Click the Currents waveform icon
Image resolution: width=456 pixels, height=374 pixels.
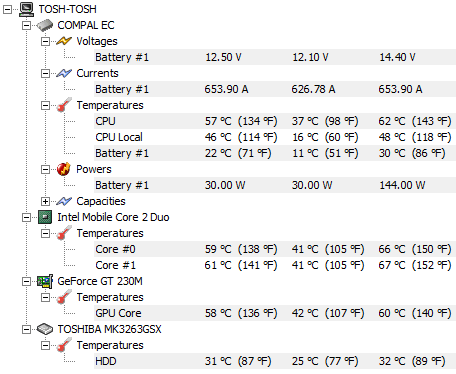[64, 73]
